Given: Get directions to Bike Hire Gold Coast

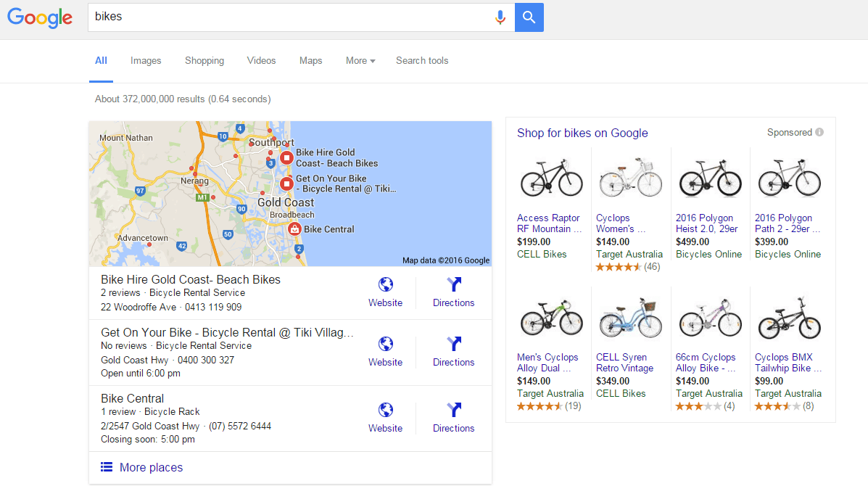Looking at the screenshot, I should tap(453, 284).
